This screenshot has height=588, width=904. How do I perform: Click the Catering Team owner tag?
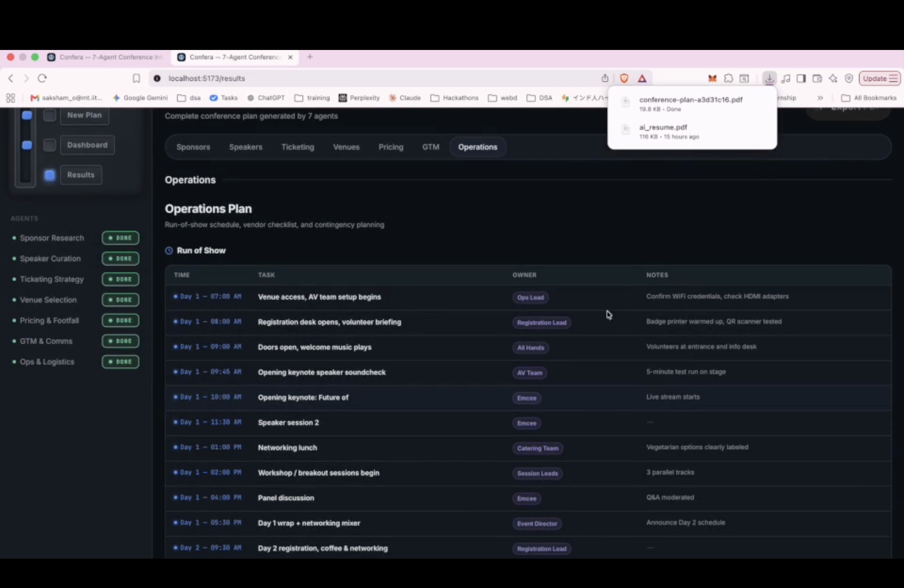click(538, 448)
